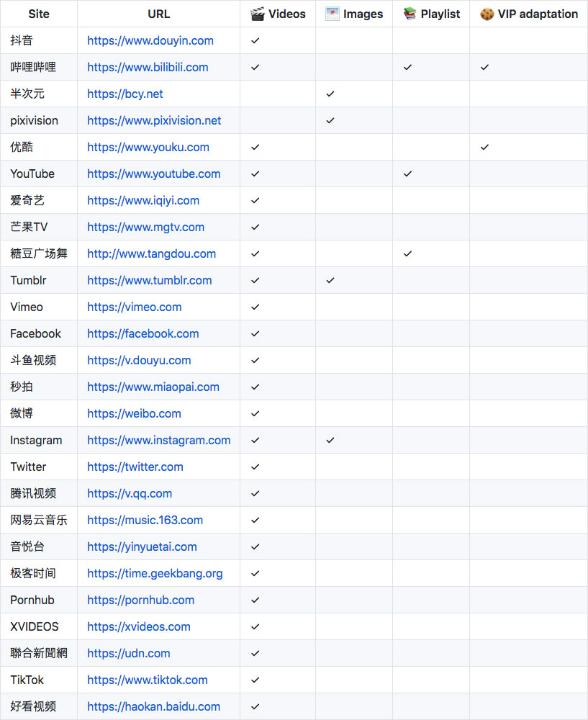The height and width of the screenshot is (720, 588).
Task: Select the 哔哩哔哩 site name cell
Action: pos(39,67)
